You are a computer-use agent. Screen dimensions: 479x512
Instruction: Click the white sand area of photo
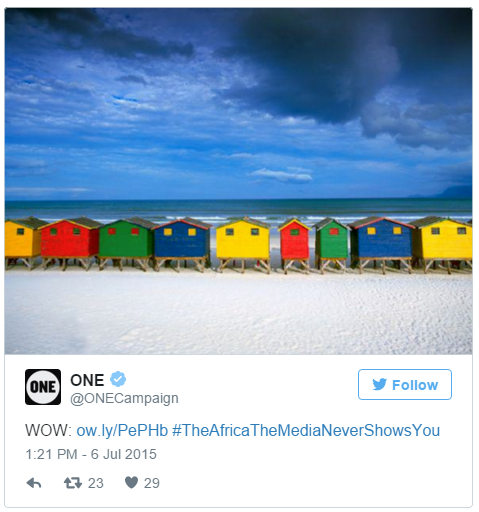click(239, 313)
